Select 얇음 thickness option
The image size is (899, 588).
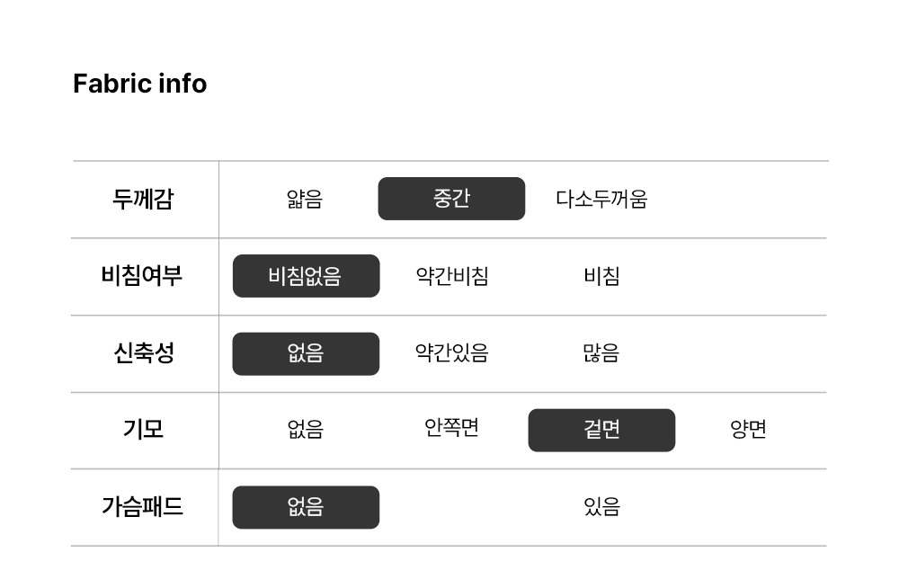pos(305,199)
